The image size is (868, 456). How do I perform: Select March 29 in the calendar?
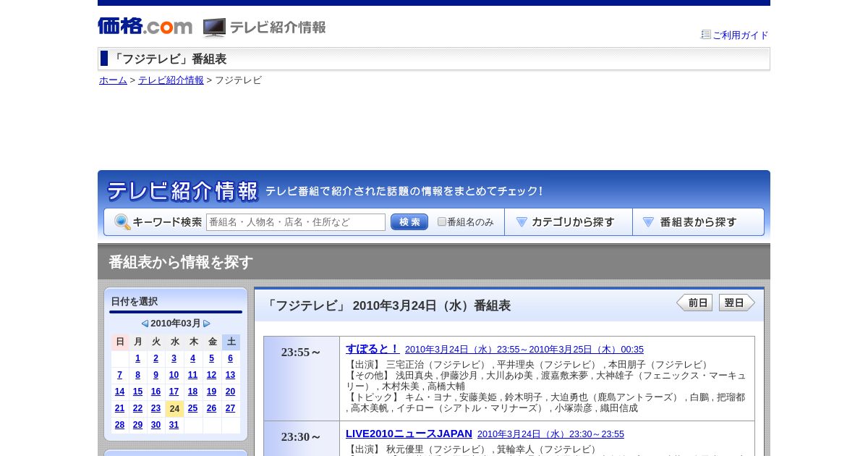pos(137,425)
